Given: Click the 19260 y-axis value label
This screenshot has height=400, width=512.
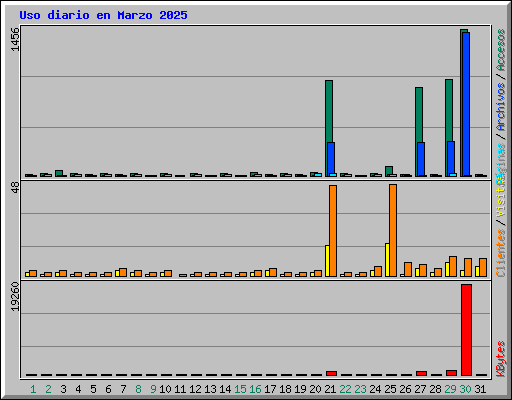Looking at the screenshot, I should (15, 297).
